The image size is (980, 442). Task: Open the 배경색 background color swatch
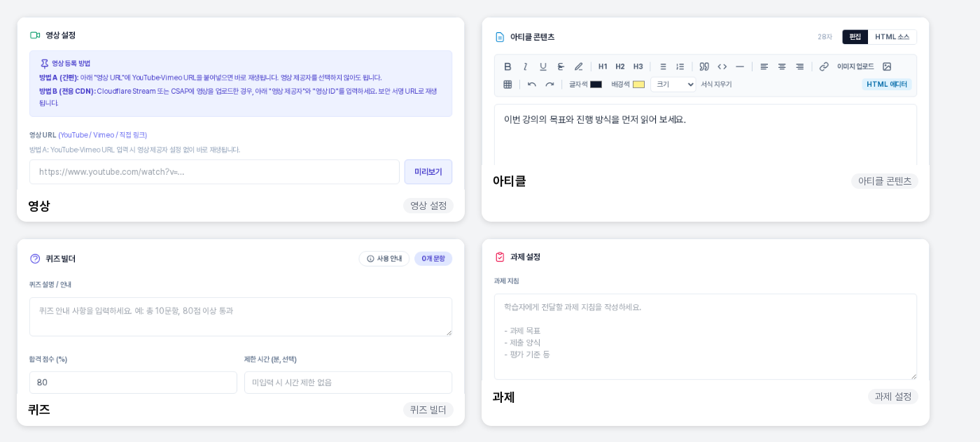(638, 85)
